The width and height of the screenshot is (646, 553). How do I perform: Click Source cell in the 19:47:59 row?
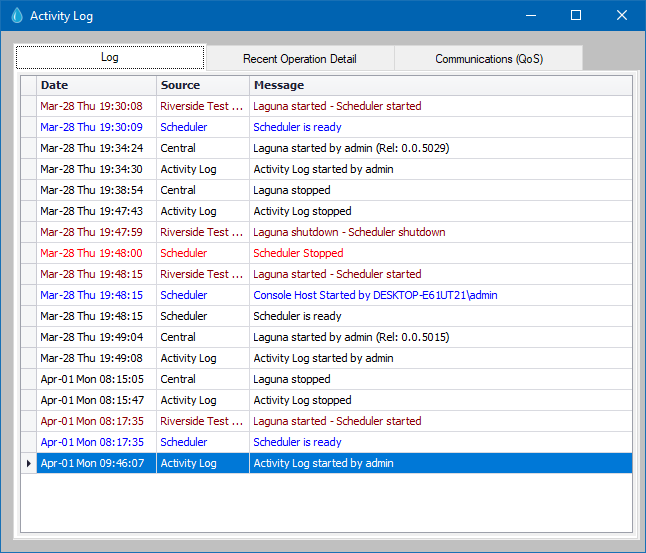pos(203,232)
